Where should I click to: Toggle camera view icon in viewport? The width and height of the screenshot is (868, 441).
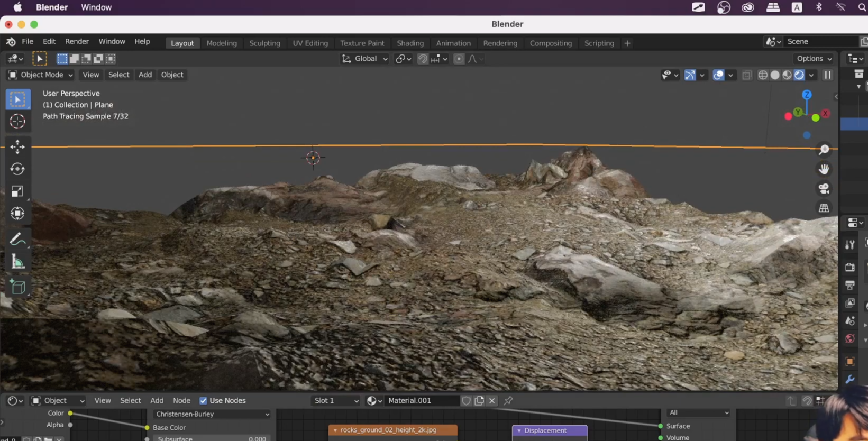824,189
